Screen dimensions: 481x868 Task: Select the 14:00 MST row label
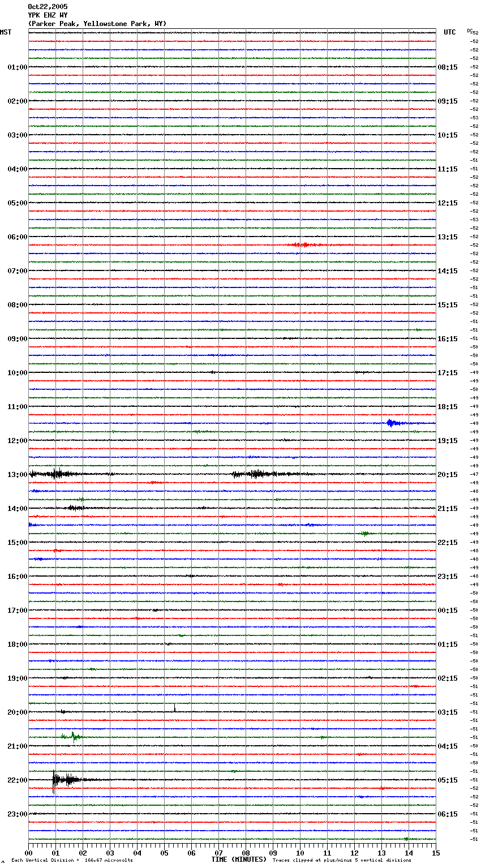(18, 509)
